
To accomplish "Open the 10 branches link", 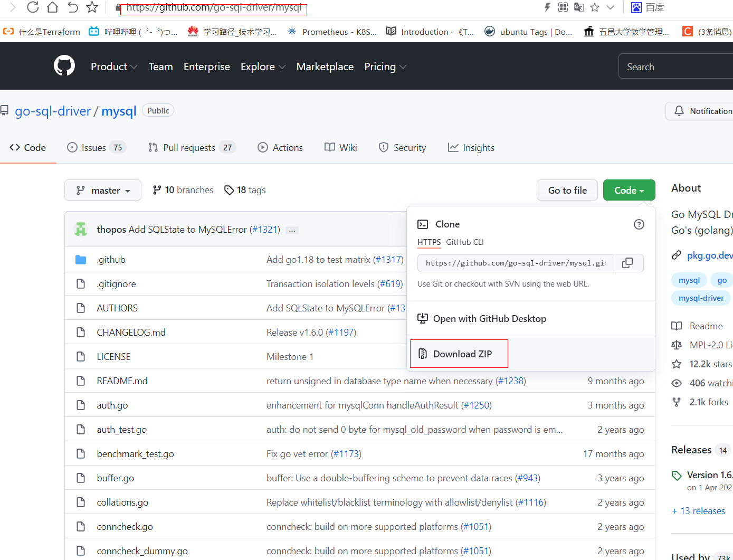I will coord(183,190).
